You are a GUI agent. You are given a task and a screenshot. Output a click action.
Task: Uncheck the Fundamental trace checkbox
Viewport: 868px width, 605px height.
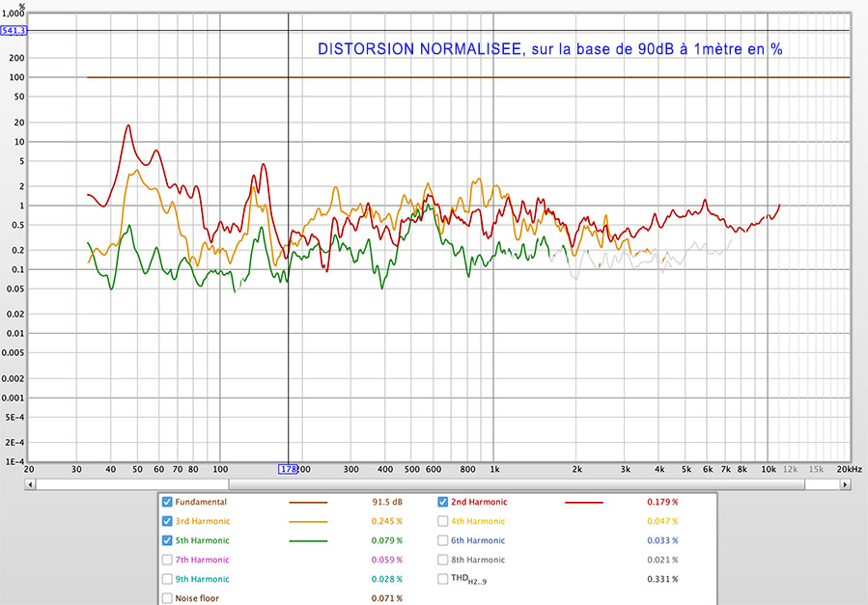167,502
